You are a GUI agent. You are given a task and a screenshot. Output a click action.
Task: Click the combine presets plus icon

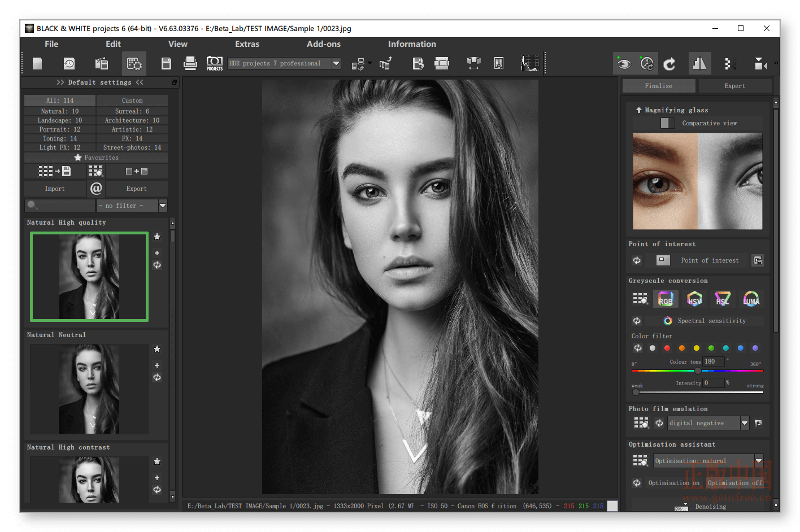tap(136, 171)
